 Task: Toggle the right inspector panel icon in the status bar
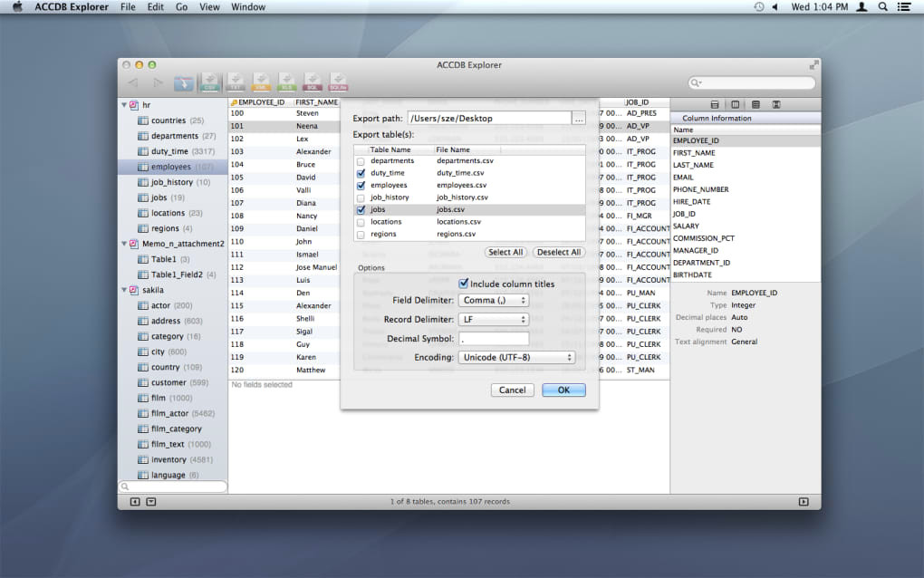(x=804, y=501)
